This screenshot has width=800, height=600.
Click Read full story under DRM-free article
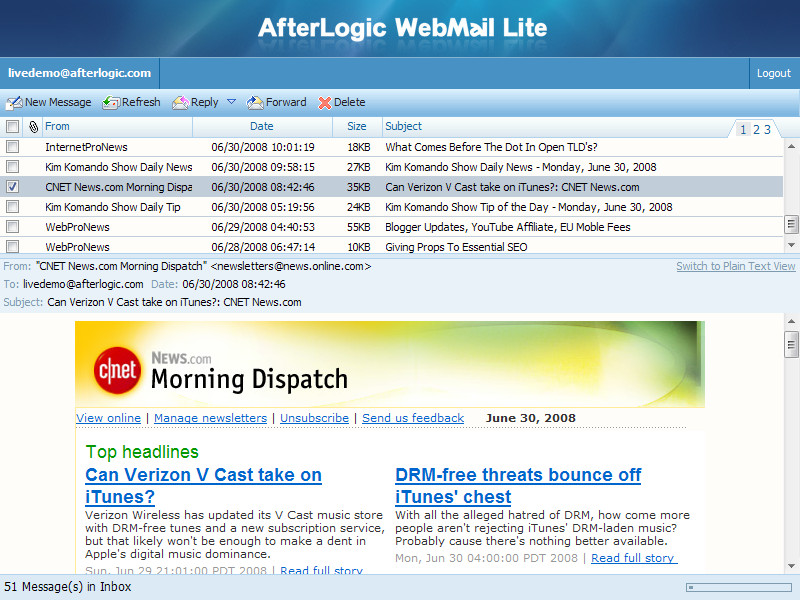(x=634, y=558)
